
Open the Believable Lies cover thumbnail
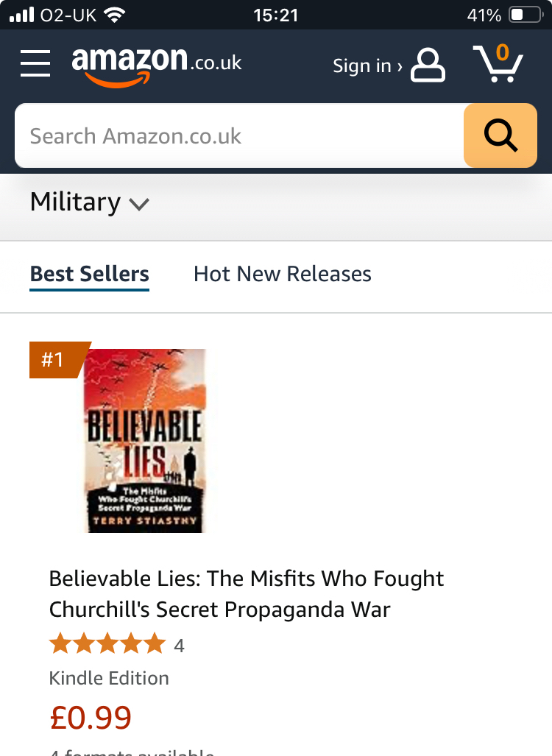pos(144,440)
